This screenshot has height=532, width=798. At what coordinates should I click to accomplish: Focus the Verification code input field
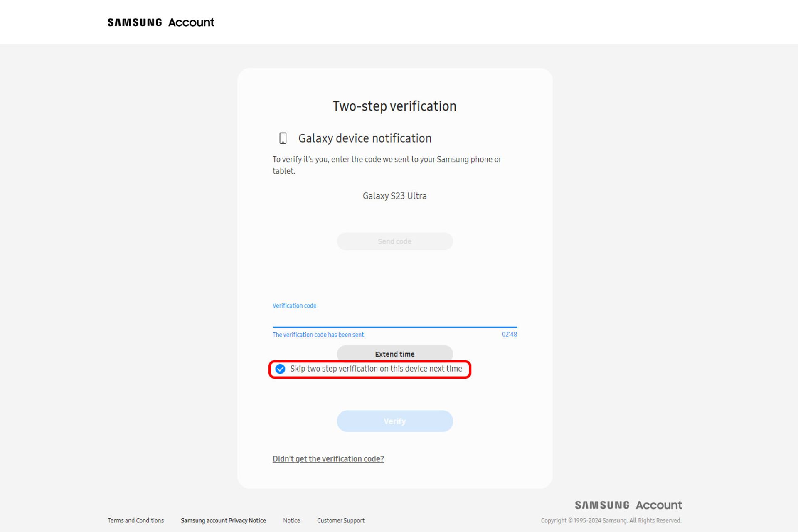click(x=394, y=318)
